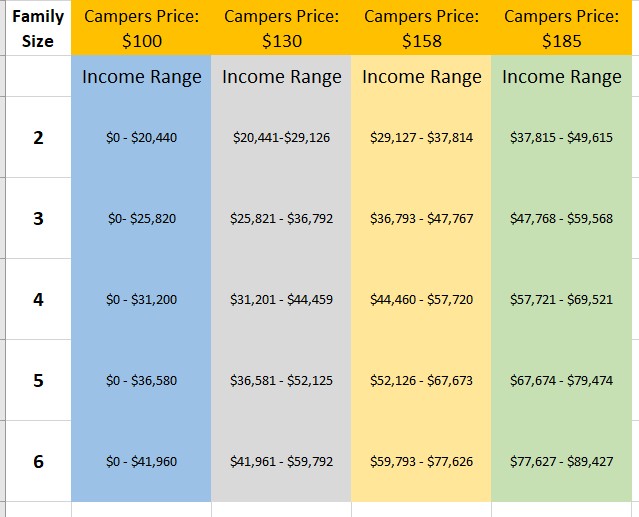Click the Campers Price $158 header cell

tap(421, 29)
